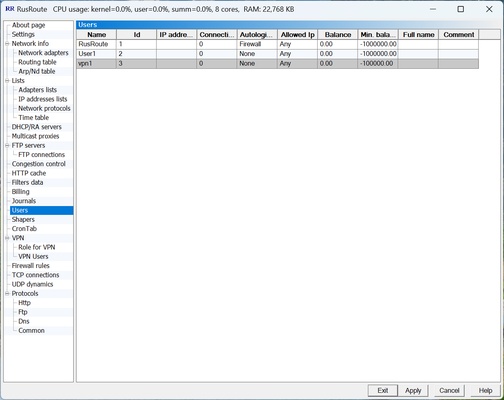The image size is (504, 400).
Task: Open the Common protocol page
Action: pos(31,331)
